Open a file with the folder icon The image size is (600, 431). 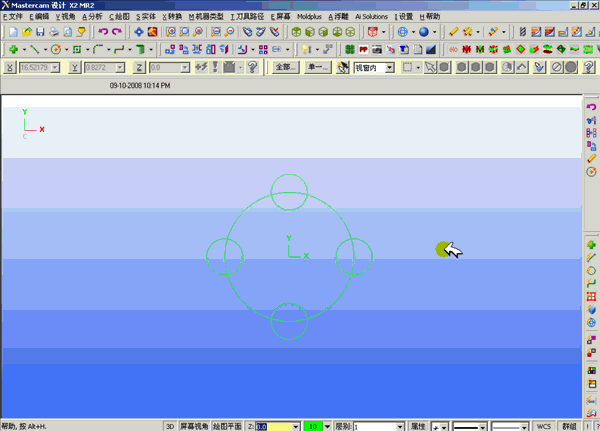point(27,32)
